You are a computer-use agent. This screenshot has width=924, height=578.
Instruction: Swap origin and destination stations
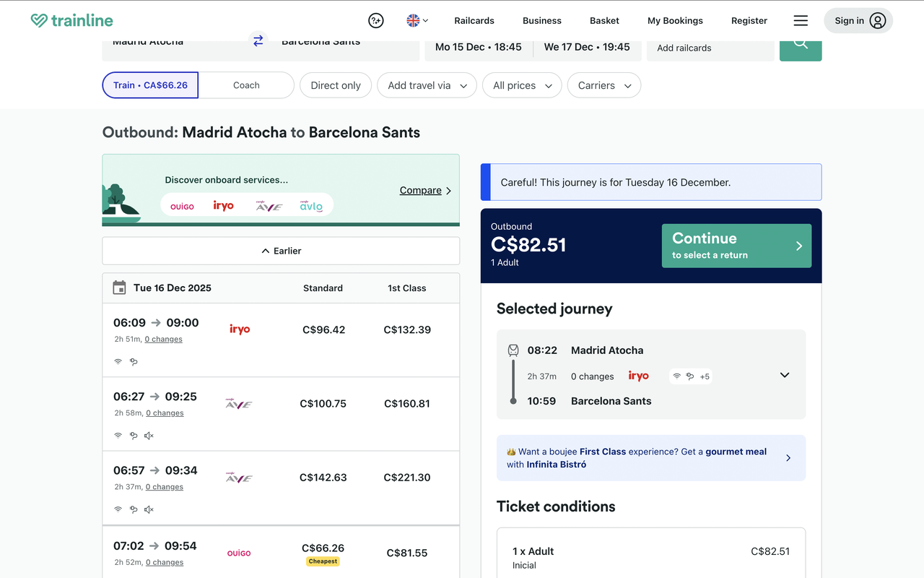258,42
